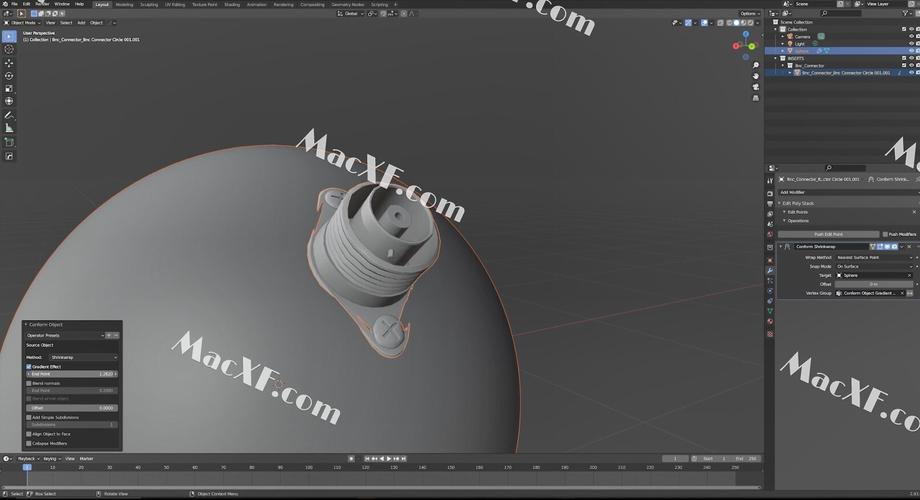Enable the Blend normals checkbox
This screenshot has height=500, width=920.
coord(29,383)
